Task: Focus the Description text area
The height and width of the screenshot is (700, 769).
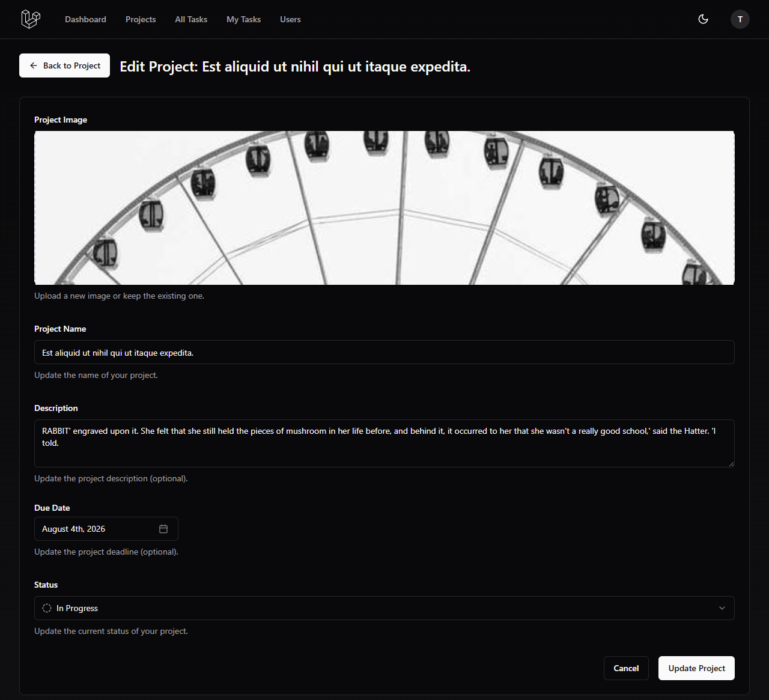Action: tap(384, 443)
